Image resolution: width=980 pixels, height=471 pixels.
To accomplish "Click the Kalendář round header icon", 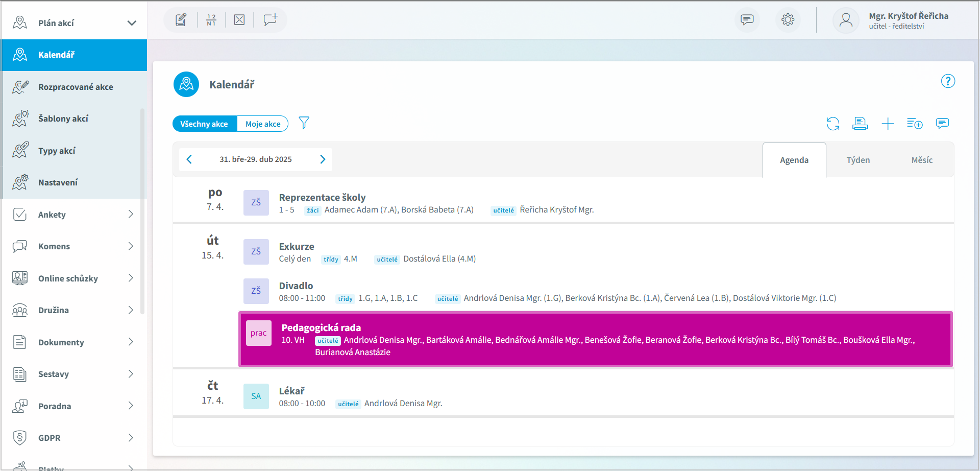I will (186, 84).
